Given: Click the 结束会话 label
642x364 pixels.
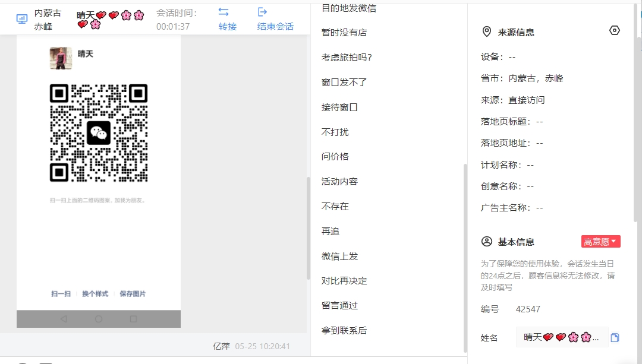Looking at the screenshot, I should click(275, 27).
